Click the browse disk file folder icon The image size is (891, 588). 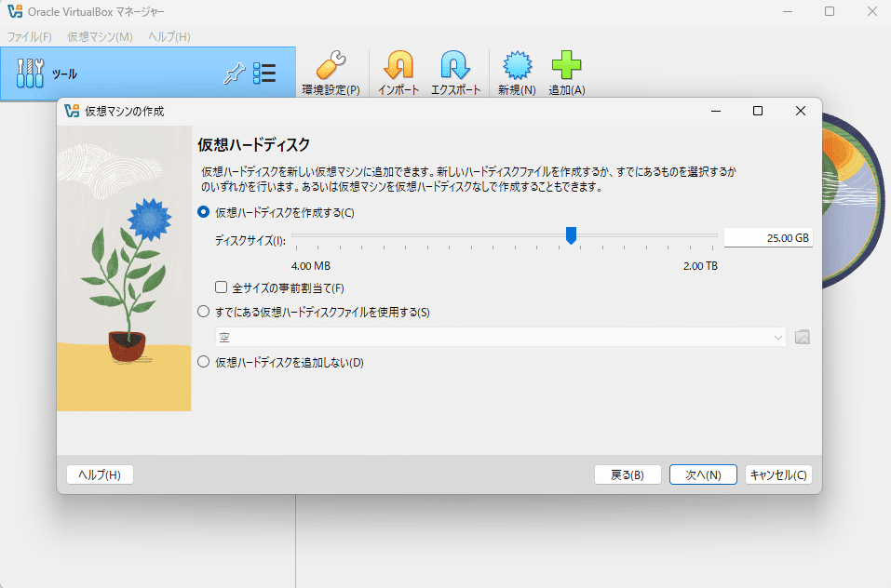[803, 337]
